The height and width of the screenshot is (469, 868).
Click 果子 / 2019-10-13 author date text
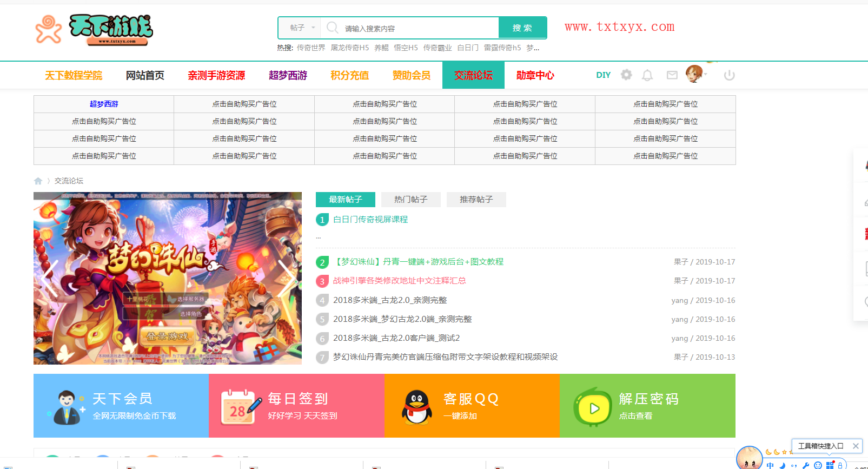[x=705, y=357]
